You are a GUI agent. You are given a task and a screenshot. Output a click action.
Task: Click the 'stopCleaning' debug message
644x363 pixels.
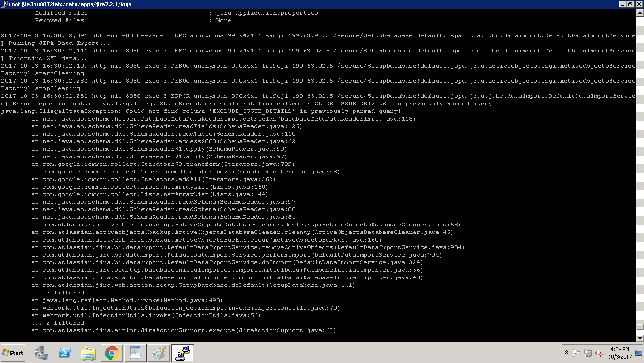[x=58, y=88]
